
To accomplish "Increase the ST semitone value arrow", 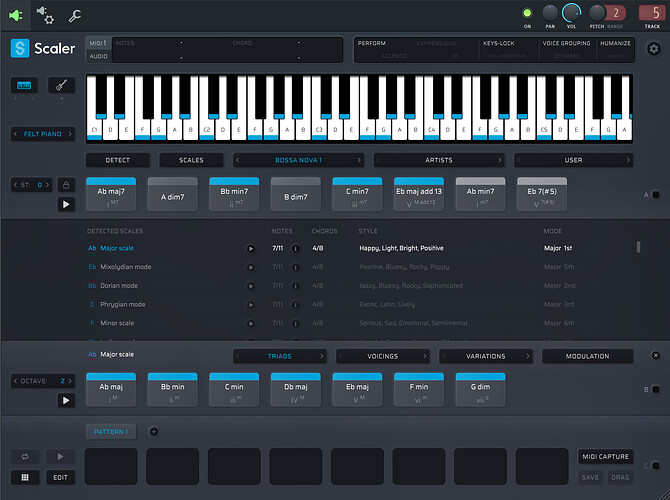I will pyautogui.click(x=47, y=185).
